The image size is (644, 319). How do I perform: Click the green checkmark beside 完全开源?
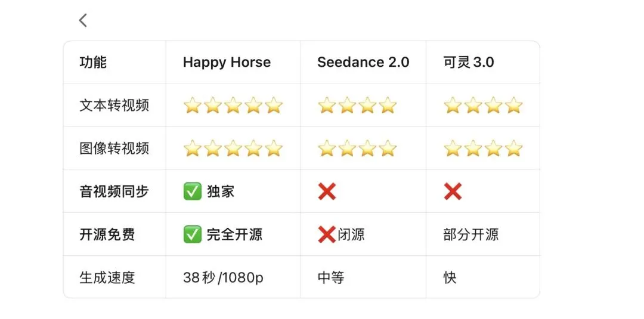pos(192,235)
